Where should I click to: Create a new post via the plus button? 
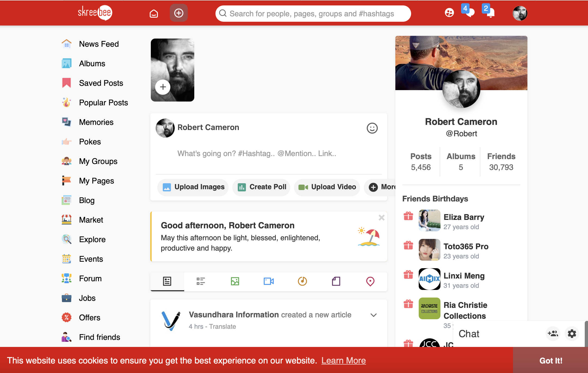(179, 13)
